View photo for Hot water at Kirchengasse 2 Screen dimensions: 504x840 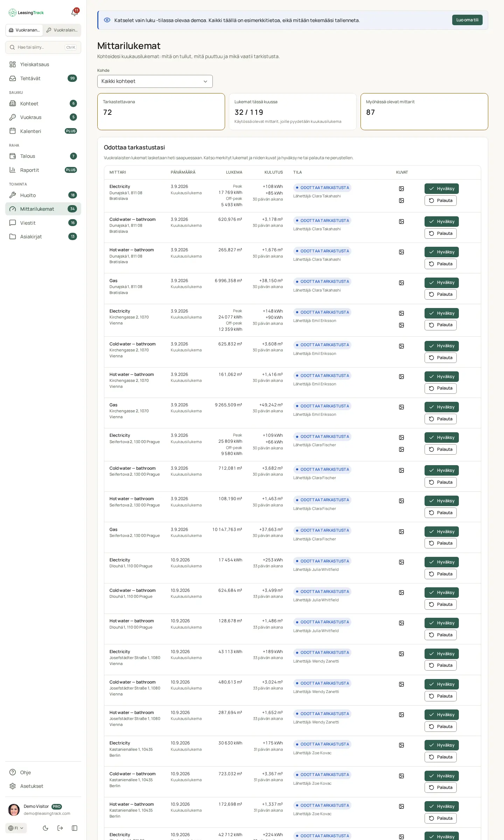pos(401,377)
